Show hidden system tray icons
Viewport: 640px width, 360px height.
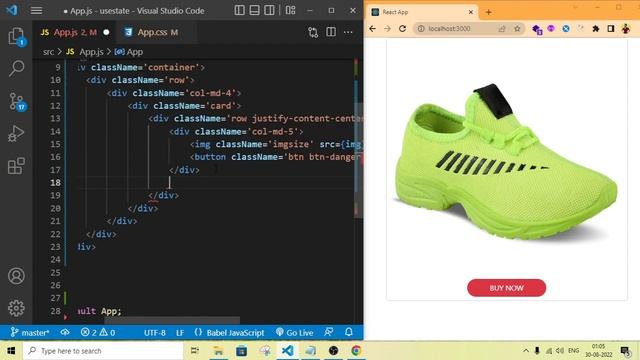pos(526,351)
